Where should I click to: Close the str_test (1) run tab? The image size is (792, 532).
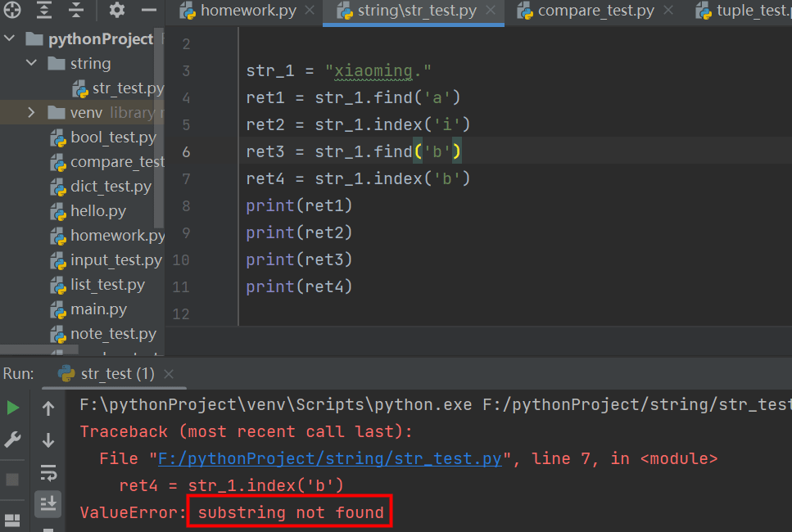[x=169, y=374]
